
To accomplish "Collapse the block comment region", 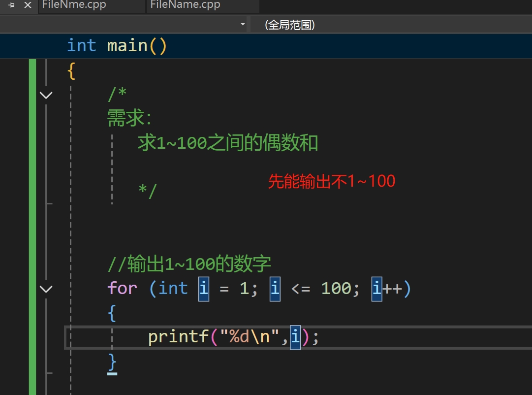I will click(46, 95).
